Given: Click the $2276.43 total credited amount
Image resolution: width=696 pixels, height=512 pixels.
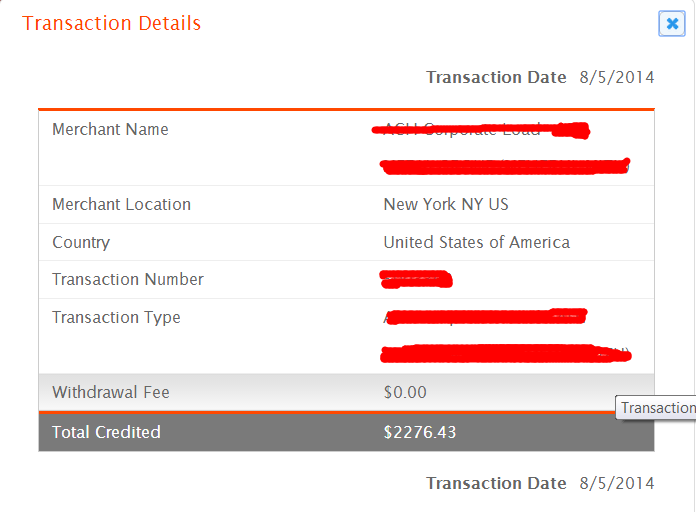Looking at the screenshot, I should (420, 432).
